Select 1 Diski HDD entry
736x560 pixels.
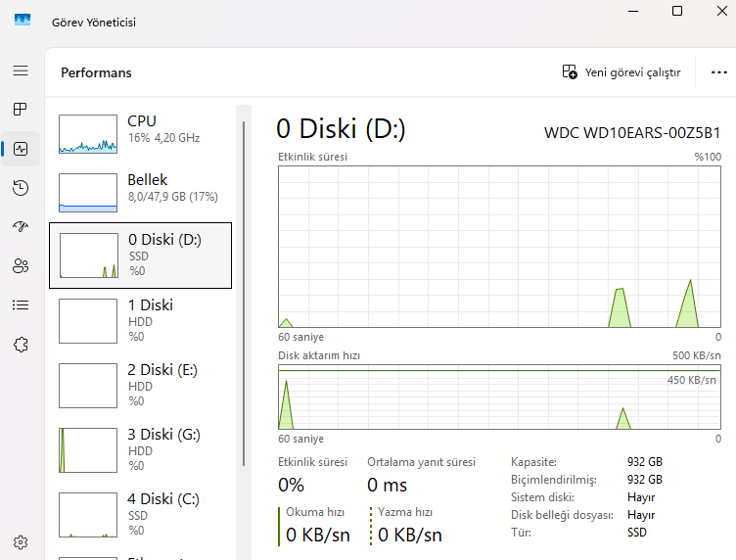pos(140,320)
